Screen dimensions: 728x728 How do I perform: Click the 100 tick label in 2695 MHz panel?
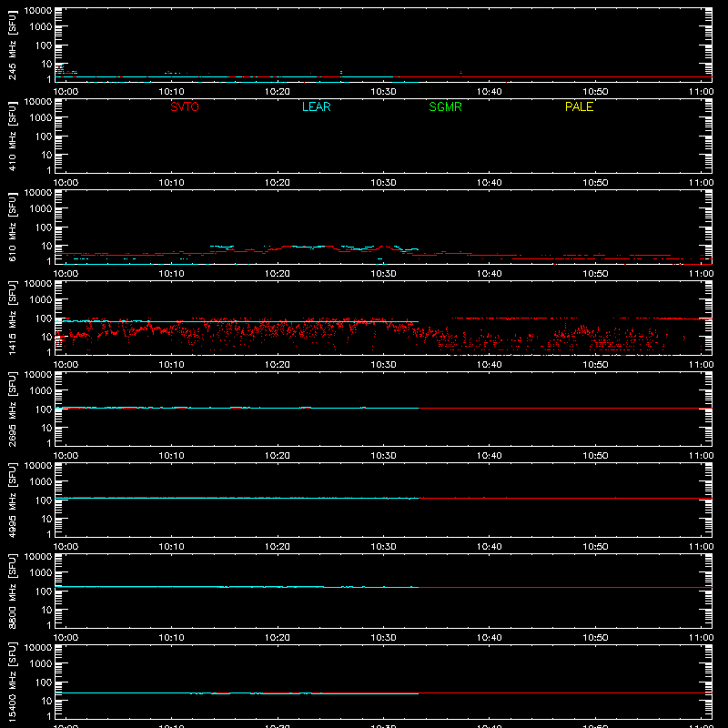44,409
